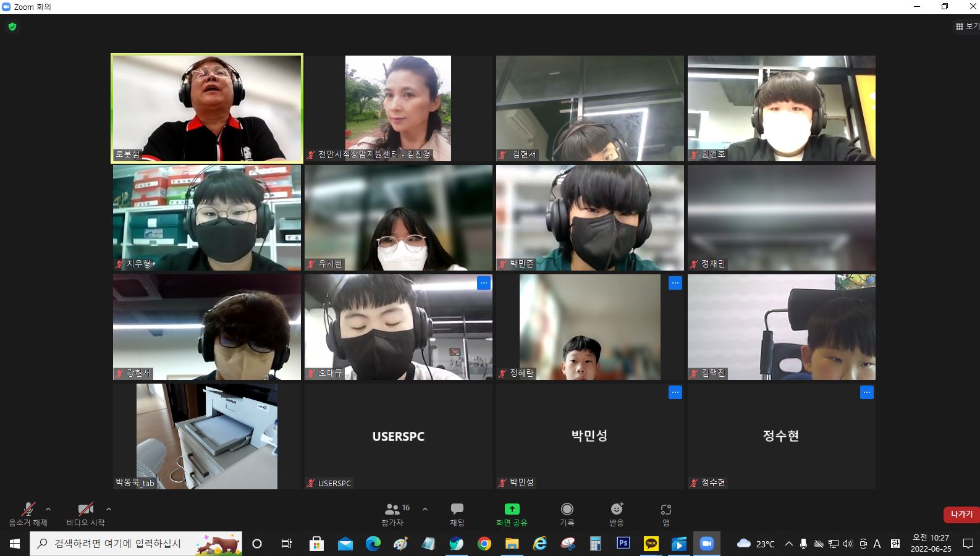This screenshot has height=556, width=980.
Task: Start screen sharing with green share icon
Action: pyautogui.click(x=512, y=510)
